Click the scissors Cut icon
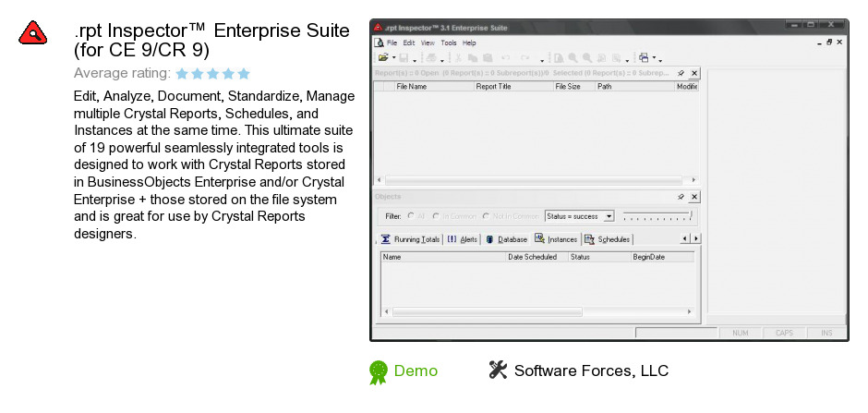Viewport: 868px width, 413px height. [458, 57]
